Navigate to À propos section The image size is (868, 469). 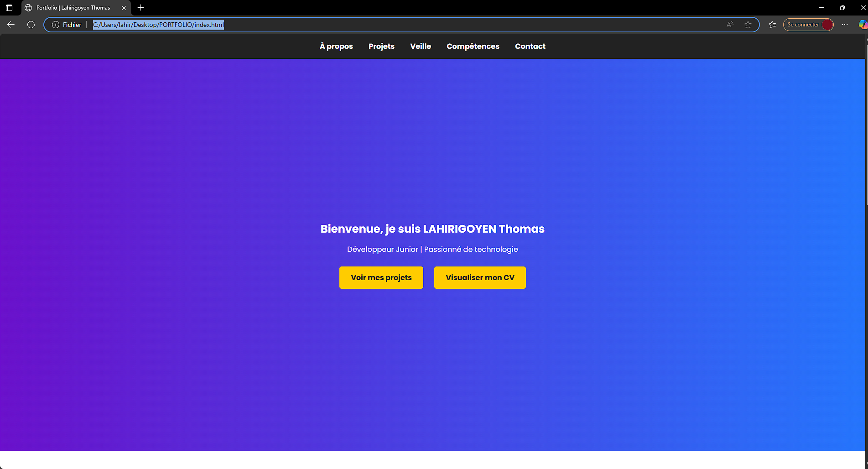(x=336, y=46)
